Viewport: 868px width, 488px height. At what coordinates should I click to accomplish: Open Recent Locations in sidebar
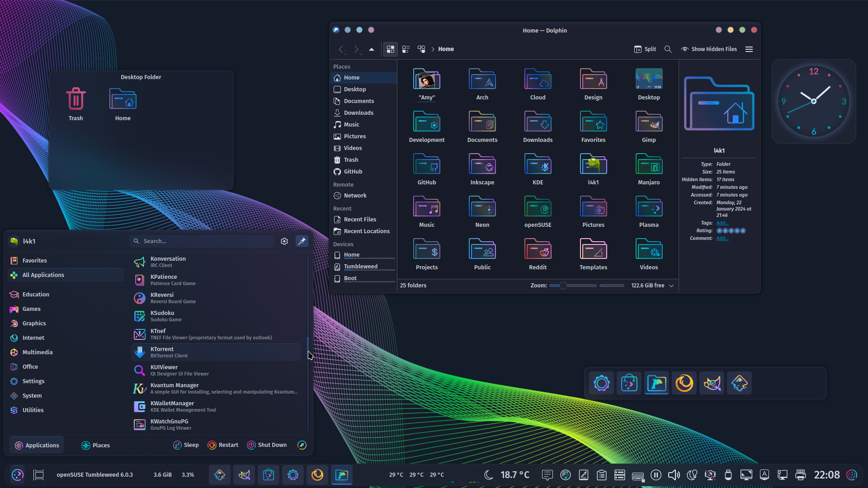tap(363, 231)
